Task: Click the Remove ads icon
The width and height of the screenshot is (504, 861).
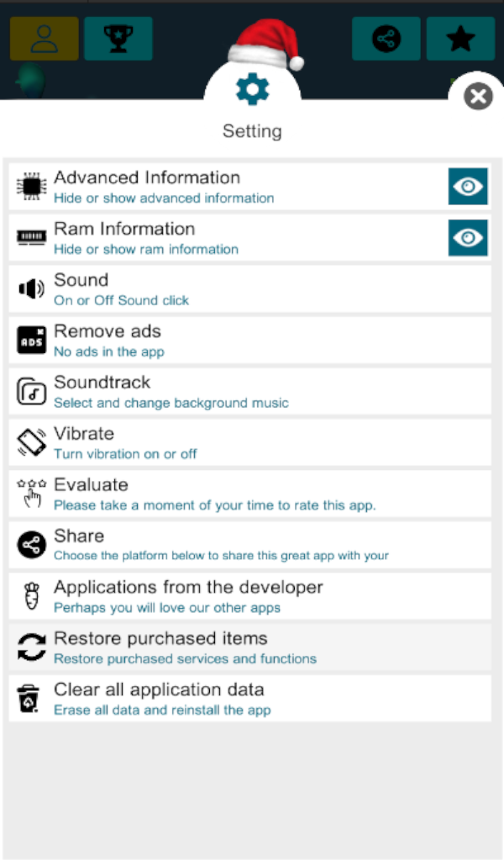Action: tap(31, 341)
